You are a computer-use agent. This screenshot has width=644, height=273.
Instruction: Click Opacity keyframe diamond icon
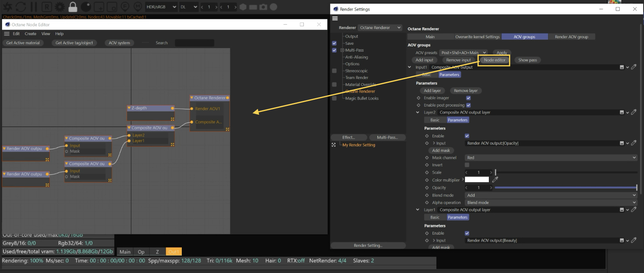pyautogui.click(x=427, y=188)
